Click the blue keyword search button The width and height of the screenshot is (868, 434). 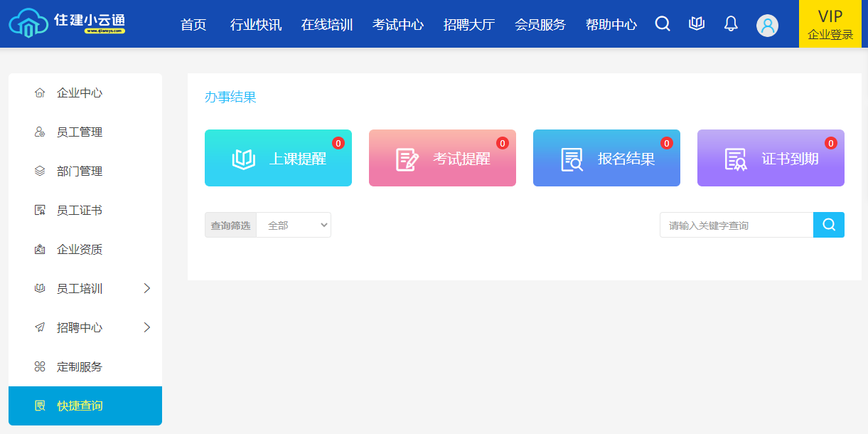(829, 225)
